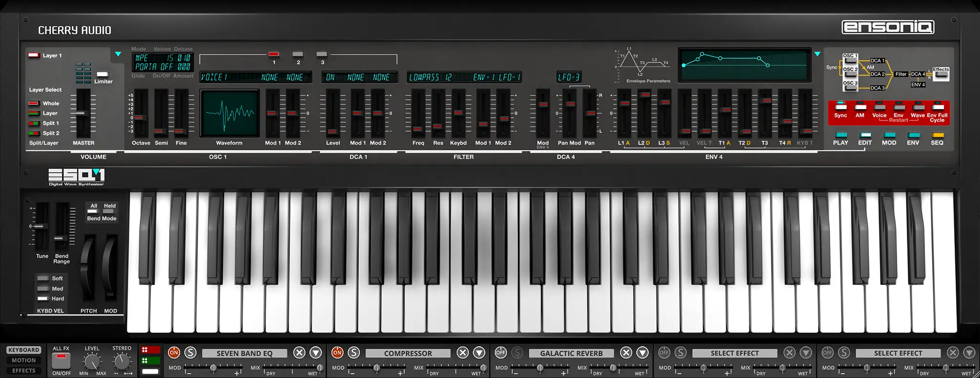Click the red effects preset grid icon
The image size is (980, 378).
[x=150, y=350]
